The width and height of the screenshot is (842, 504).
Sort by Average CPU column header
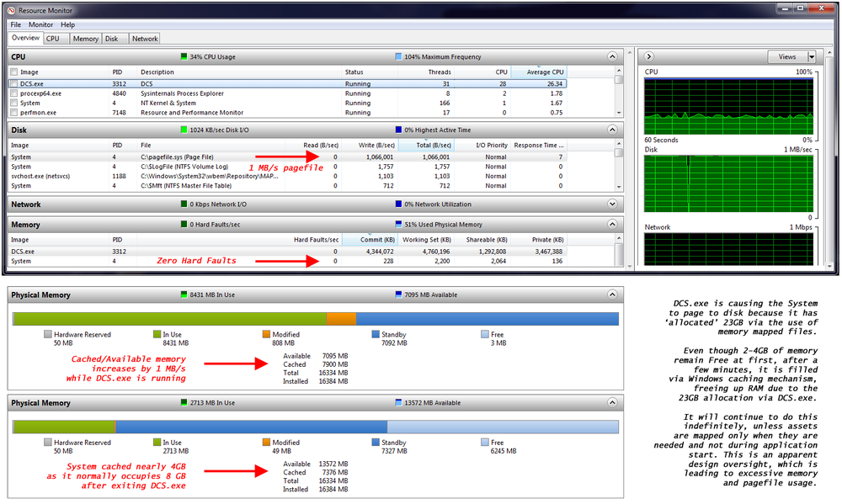(539, 72)
